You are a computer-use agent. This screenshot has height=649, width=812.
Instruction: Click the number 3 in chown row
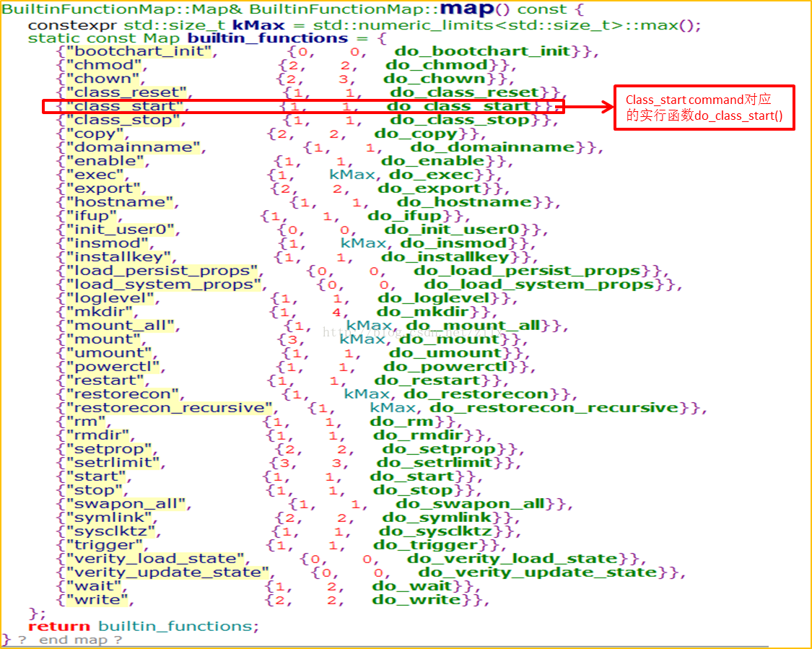344,79
